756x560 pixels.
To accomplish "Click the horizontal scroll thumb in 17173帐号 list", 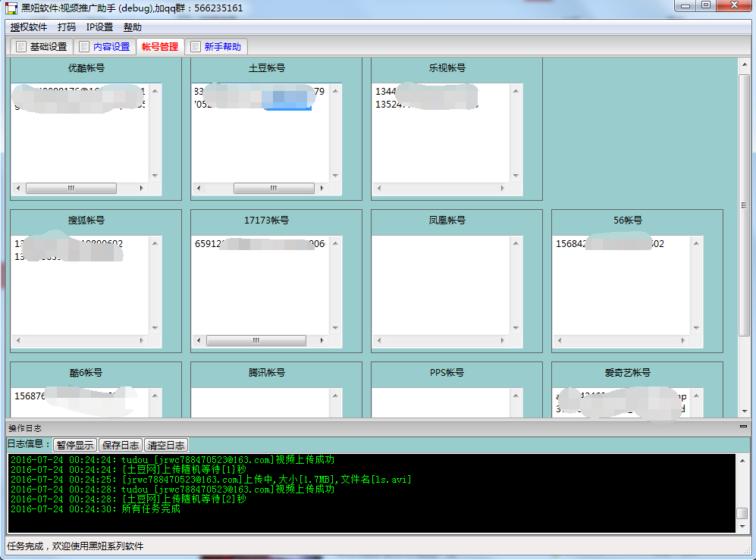I will (256, 341).
